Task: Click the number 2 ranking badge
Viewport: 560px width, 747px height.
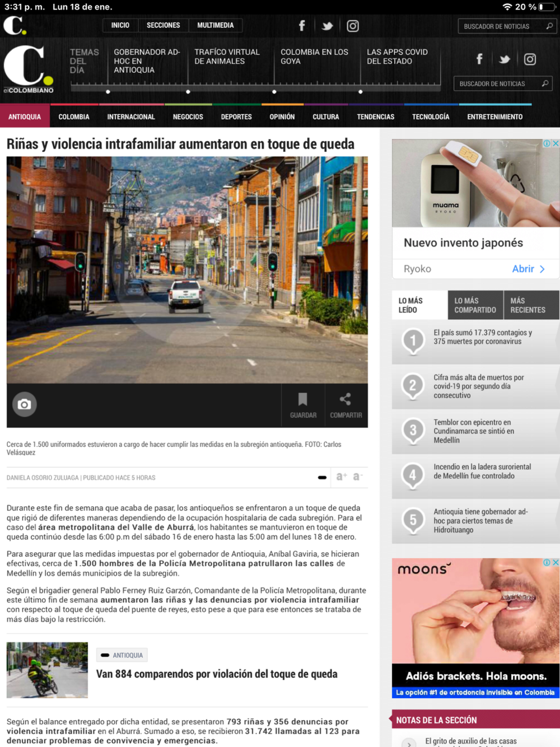Action: [x=413, y=386]
